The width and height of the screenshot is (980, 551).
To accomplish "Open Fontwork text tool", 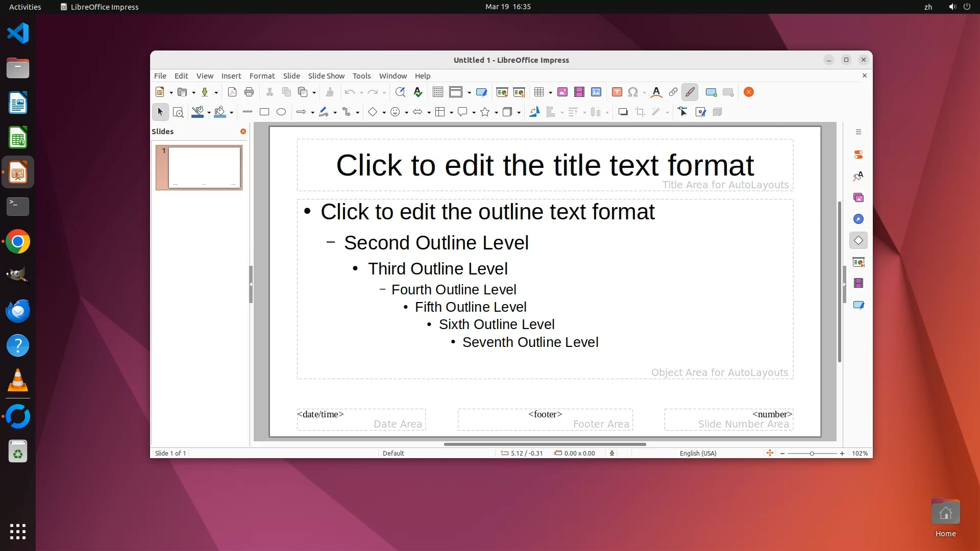I will click(656, 92).
